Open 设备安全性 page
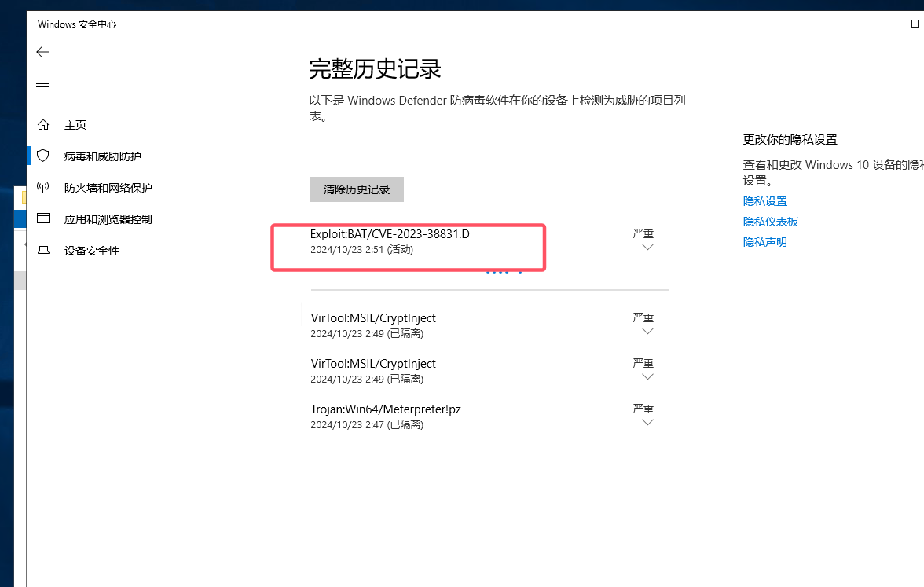Viewport: 924px width, 587px height. coord(92,251)
